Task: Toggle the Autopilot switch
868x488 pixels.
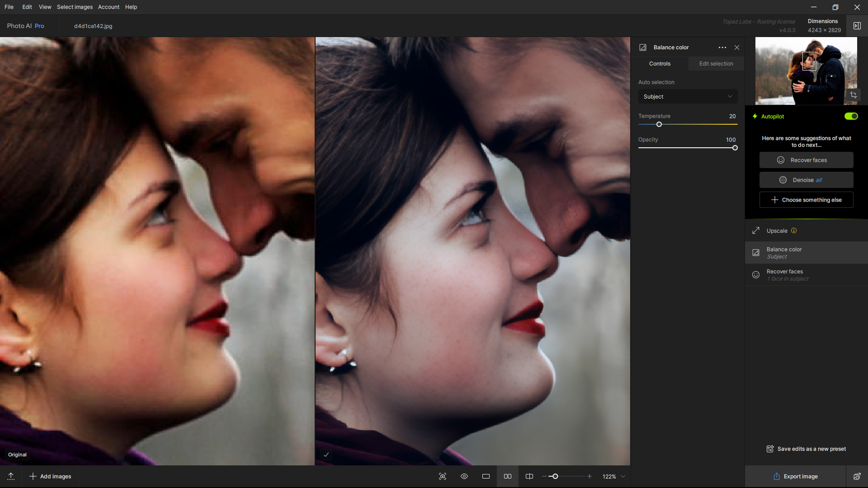Action: pyautogui.click(x=851, y=116)
